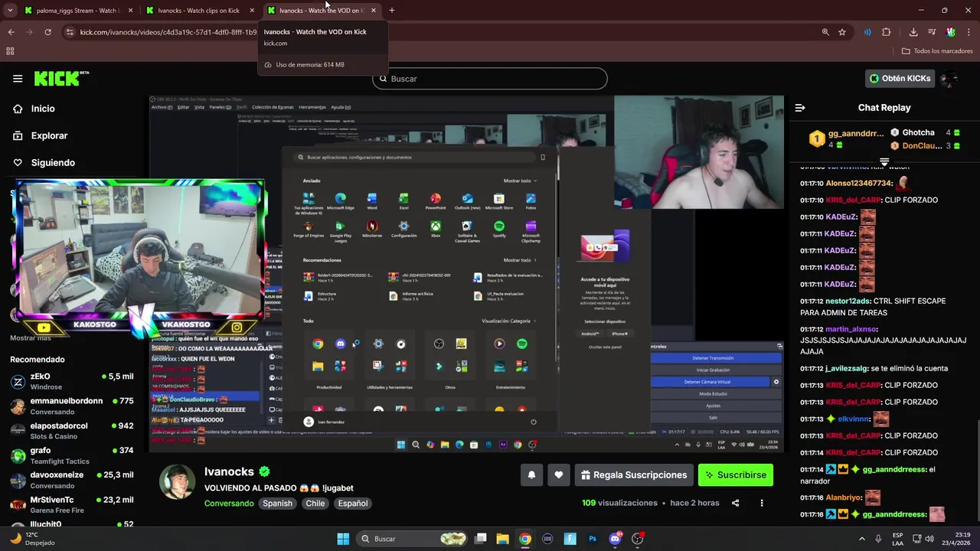Open recommended channel zEkO
The width and height of the screenshot is (980, 551).
73,381
